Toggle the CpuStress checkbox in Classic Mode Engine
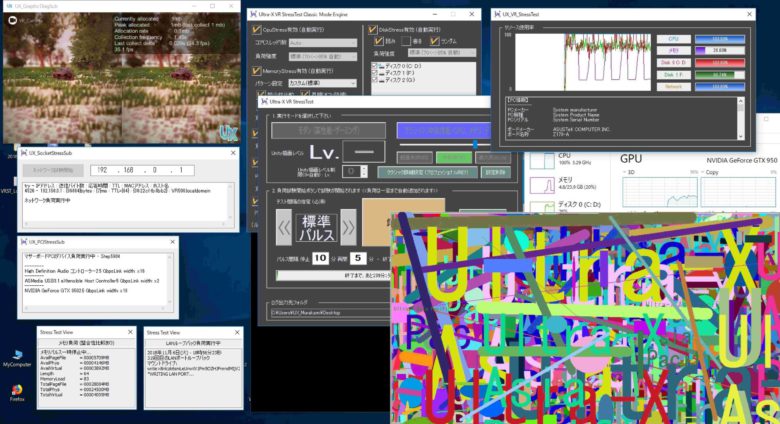This screenshot has height=424, width=780. pos(256,29)
